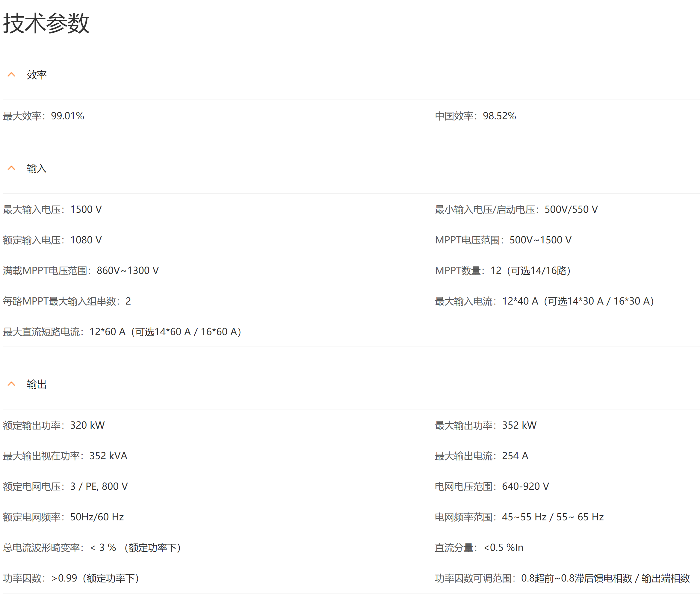Click the 额定电网频率 50Hz/60 Hz entry
Screen dimensions: 700x604
click(64, 517)
